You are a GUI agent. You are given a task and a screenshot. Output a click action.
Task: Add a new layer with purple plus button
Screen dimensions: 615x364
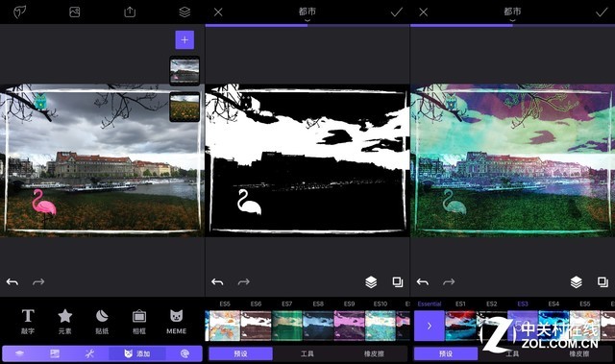point(184,40)
